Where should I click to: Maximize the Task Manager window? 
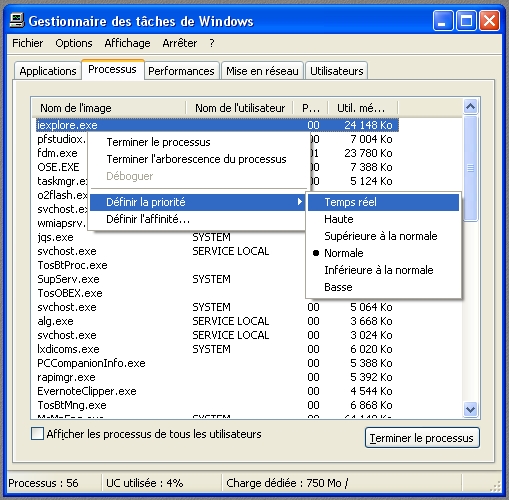[466, 21]
